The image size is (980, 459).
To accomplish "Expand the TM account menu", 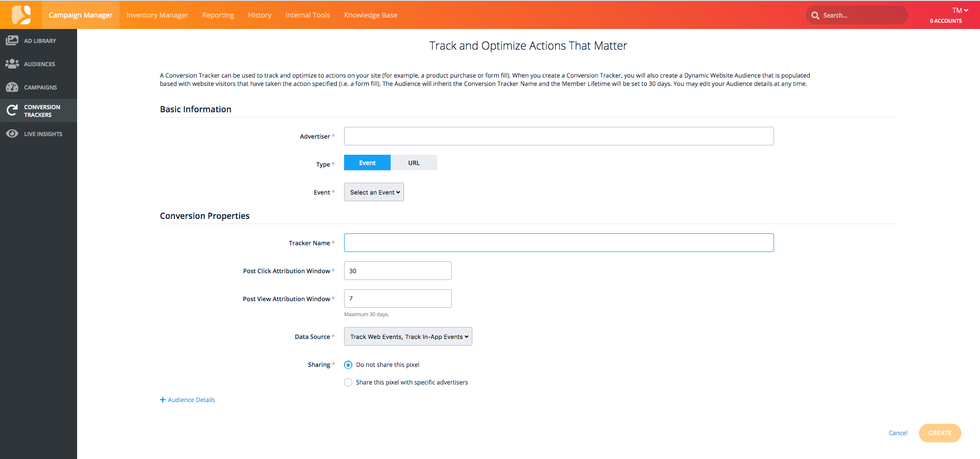I will [x=960, y=10].
